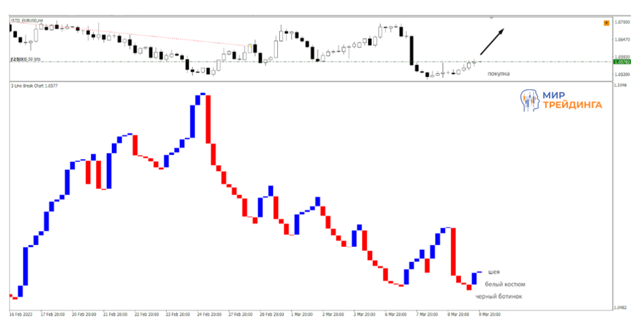Click the black upward arrow on price chart
The height and width of the screenshot is (333, 644).
click(491, 42)
